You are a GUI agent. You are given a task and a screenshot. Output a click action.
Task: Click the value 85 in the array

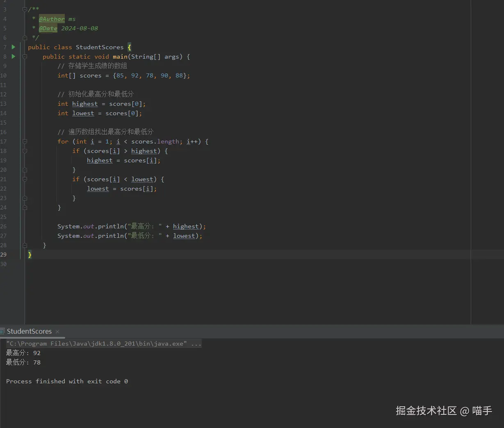[120, 75]
